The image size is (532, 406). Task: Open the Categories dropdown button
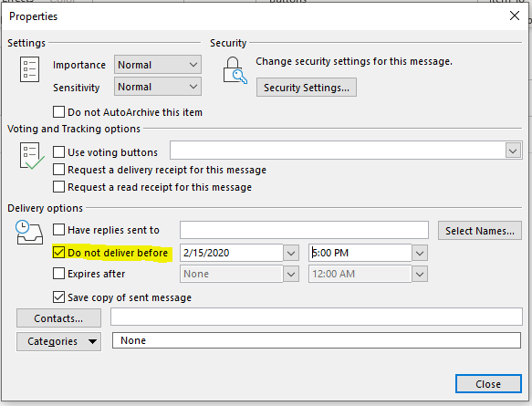coord(58,341)
